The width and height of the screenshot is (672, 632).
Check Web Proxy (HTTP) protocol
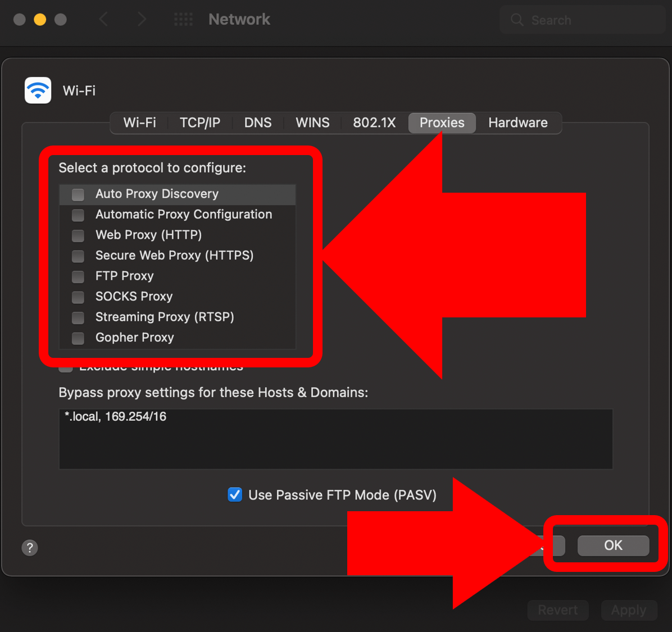(78, 235)
